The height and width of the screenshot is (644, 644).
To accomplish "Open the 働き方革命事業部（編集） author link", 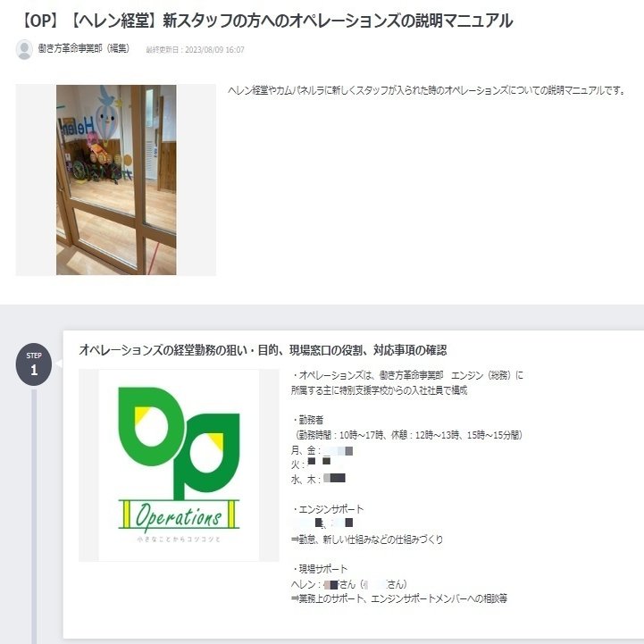I will click(84, 48).
